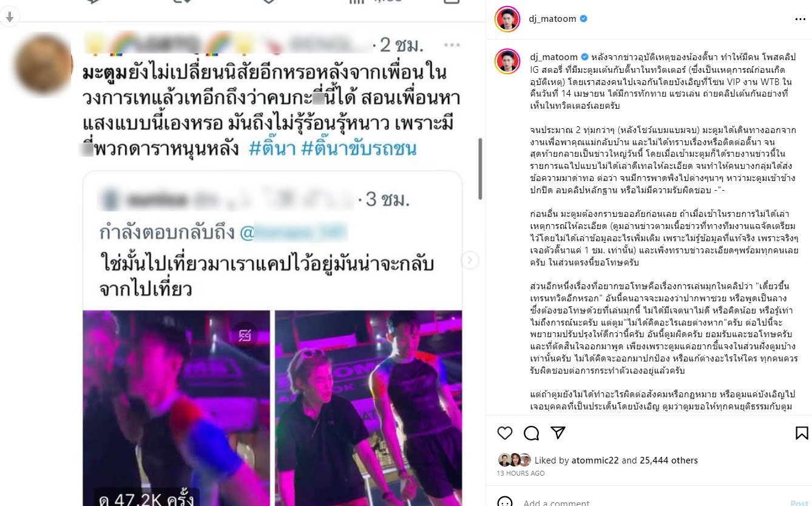This screenshot has width=812, height=506.
Task: Click the vertical scrollbar inside the tweet image
Action: pyautogui.click(x=481, y=169)
